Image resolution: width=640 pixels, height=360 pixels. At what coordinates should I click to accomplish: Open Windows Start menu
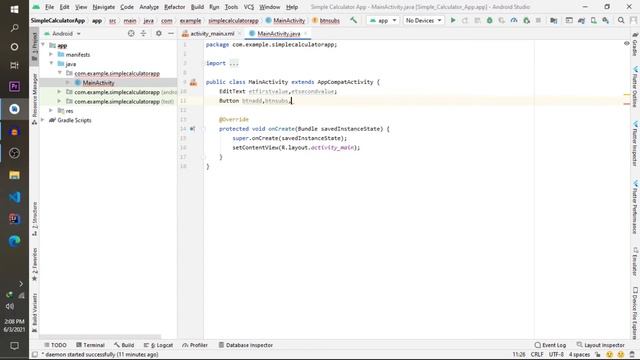click(14, 9)
